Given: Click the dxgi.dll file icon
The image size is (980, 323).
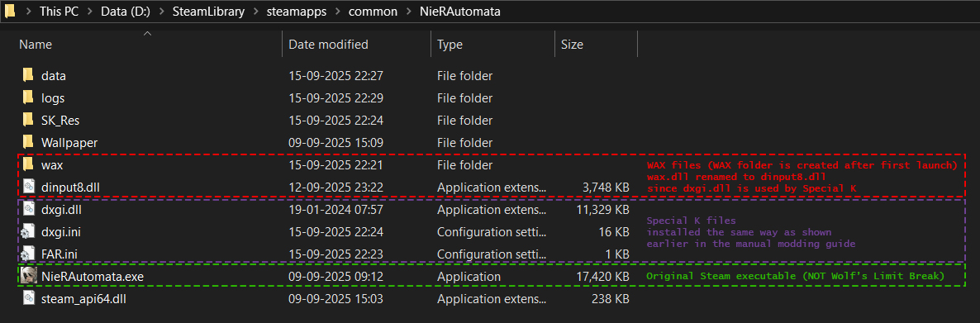Looking at the screenshot, I should (x=28, y=209).
